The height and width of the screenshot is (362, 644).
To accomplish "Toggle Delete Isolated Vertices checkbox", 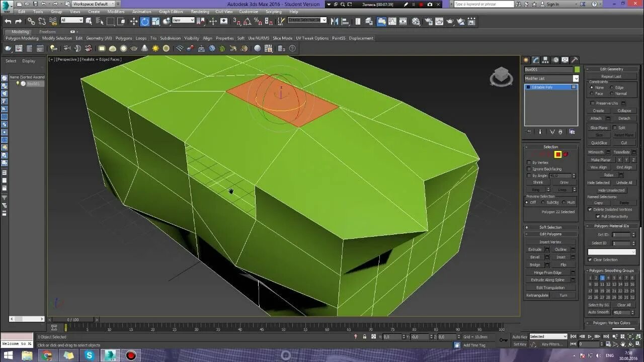I will (x=590, y=209).
